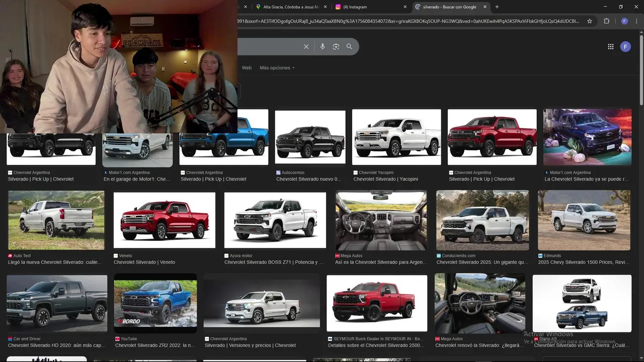Click the browser address bar URL
This screenshot has width=644, height=362.
(x=409, y=21)
